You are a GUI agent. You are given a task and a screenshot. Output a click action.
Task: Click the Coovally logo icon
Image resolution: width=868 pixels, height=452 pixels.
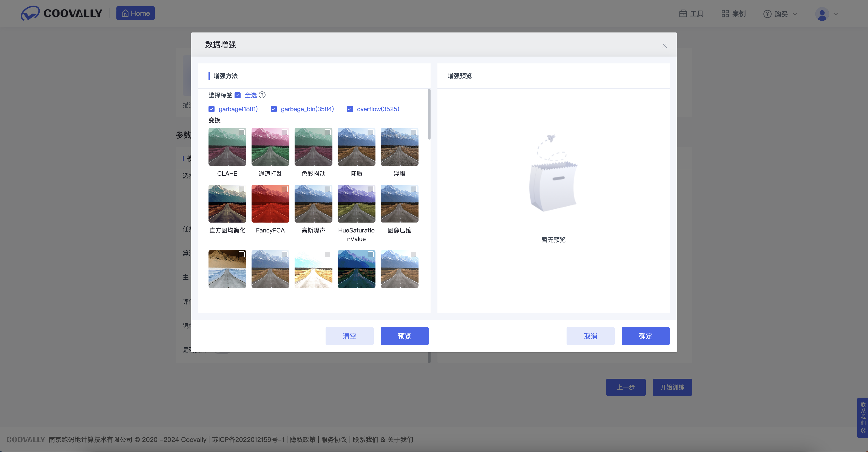pyautogui.click(x=30, y=13)
